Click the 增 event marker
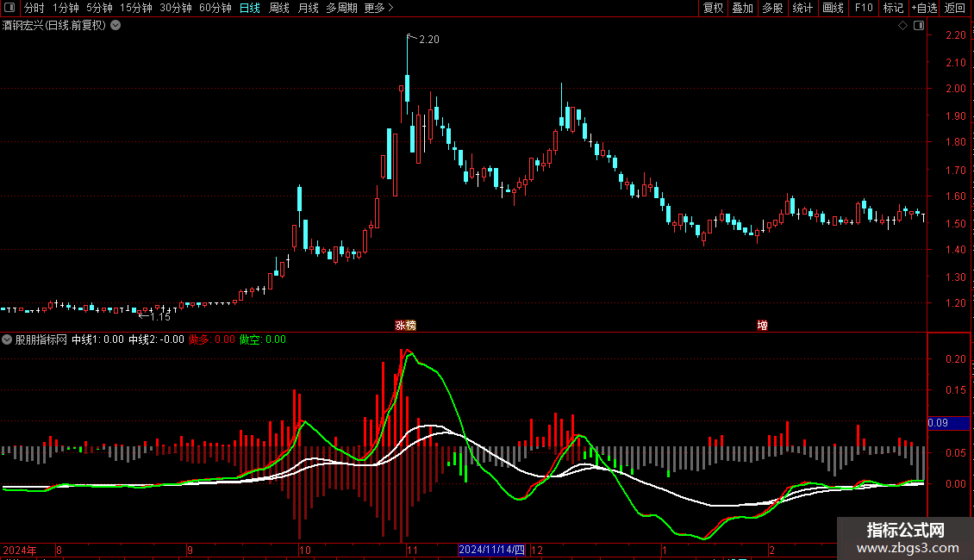The width and height of the screenshot is (974, 560). pos(762,326)
